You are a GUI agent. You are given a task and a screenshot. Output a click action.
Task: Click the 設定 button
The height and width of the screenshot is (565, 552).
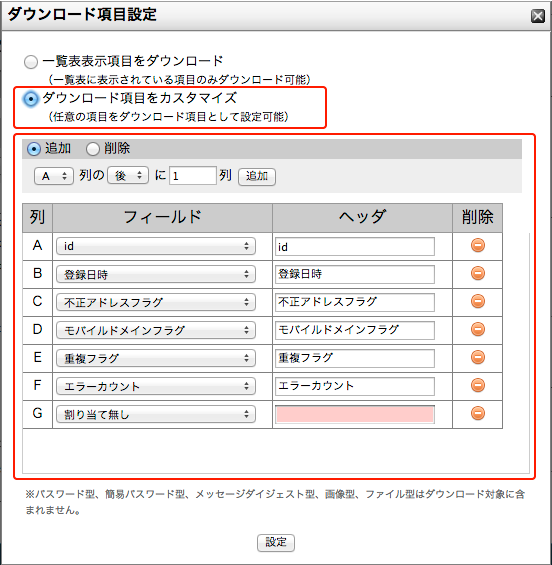pyautogui.click(x=276, y=542)
